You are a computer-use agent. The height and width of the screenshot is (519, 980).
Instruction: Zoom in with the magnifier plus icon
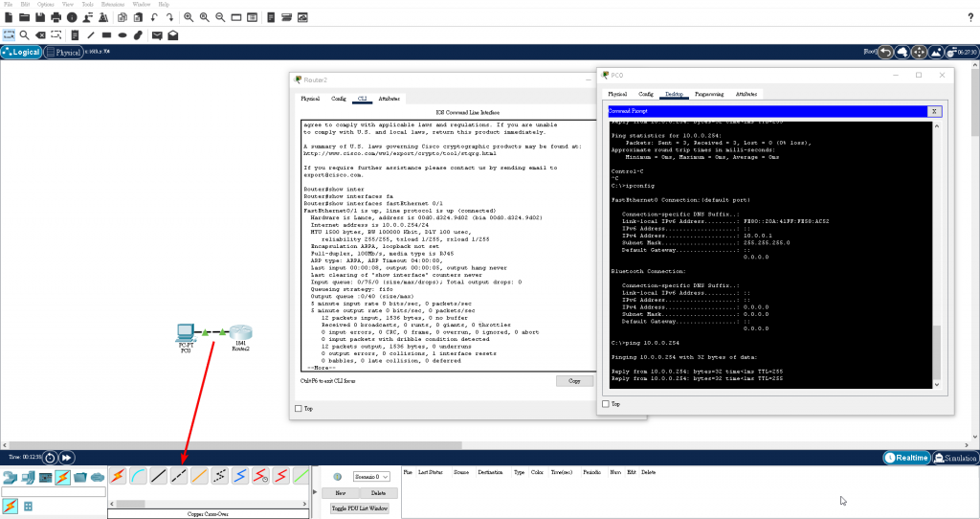tap(189, 17)
